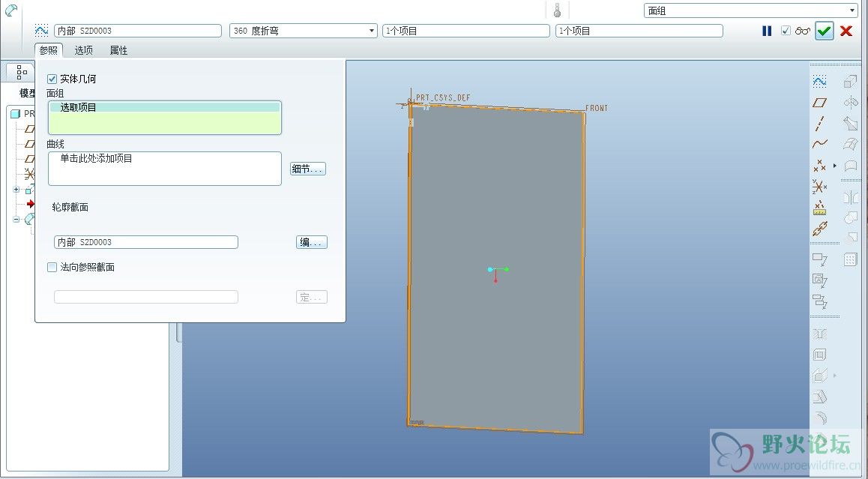Viewport: 868px width, 479px height.
Task: Click the traffic light regeneration status icon
Action: click(558, 10)
